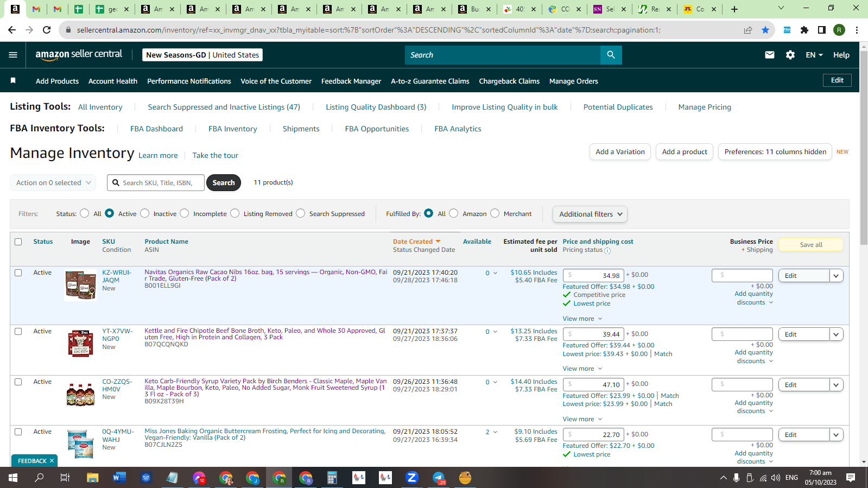This screenshot has width=868, height=488.
Task: Open the Shipments tool
Action: pyautogui.click(x=301, y=129)
